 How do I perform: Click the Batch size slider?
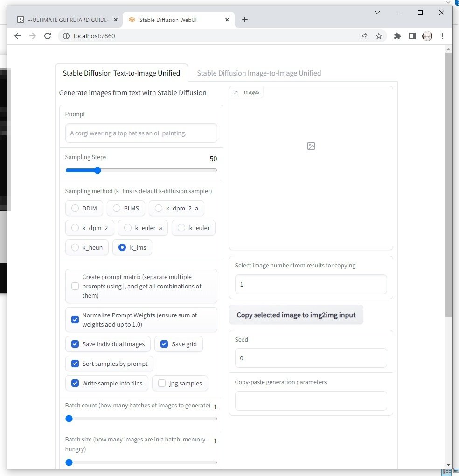(x=141, y=462)
